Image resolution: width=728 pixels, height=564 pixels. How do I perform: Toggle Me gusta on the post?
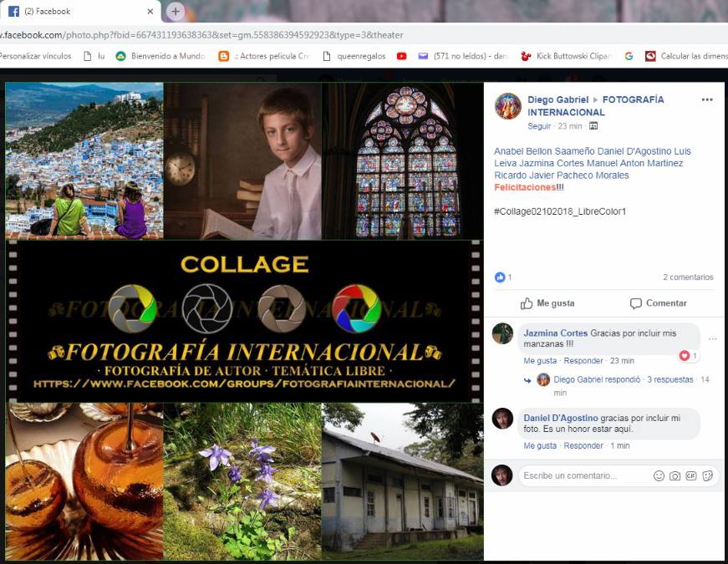click(547, 303)
